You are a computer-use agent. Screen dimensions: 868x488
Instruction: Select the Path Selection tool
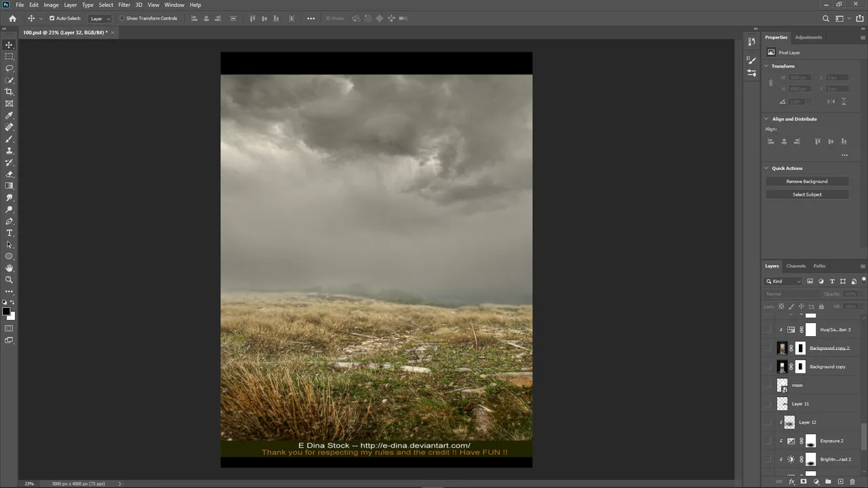[9, 245]
